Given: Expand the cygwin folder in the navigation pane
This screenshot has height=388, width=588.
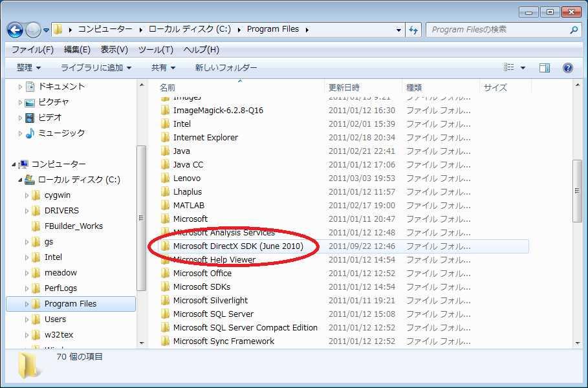Looking at the screenshot, I should [27, 195].
